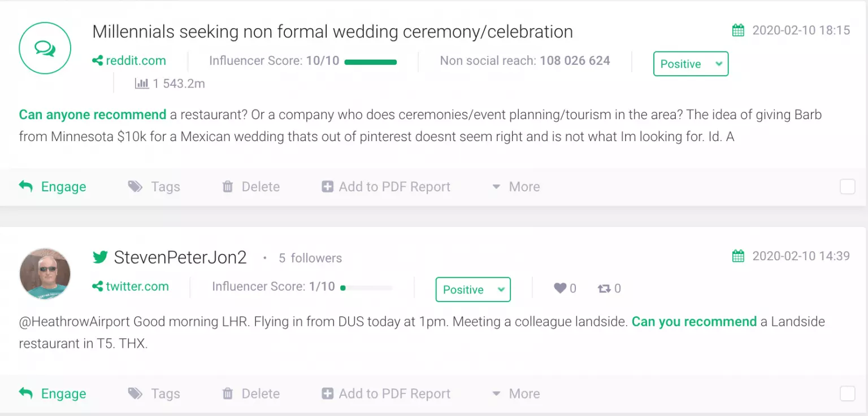Screen dimensions: 868x416
Task: Click Engage on the Reddit post
Action: (x=53, y=187)
